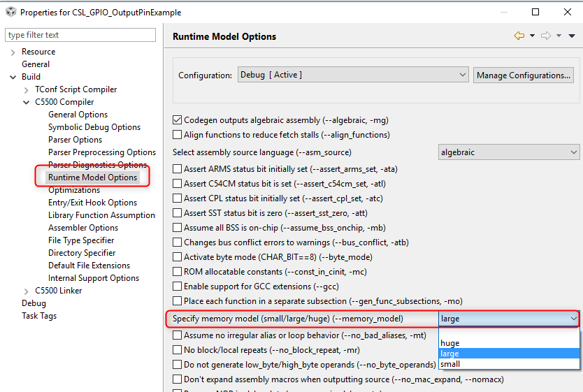Open assembly source language dropdown
The width and height of the screenshot is (583, 392).
[509, 152]
